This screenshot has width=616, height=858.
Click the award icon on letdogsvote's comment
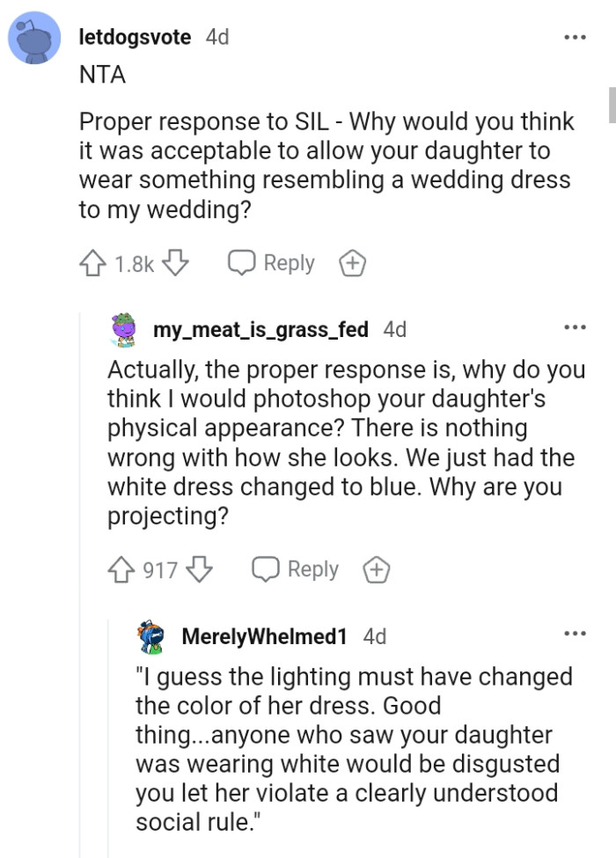352,262
